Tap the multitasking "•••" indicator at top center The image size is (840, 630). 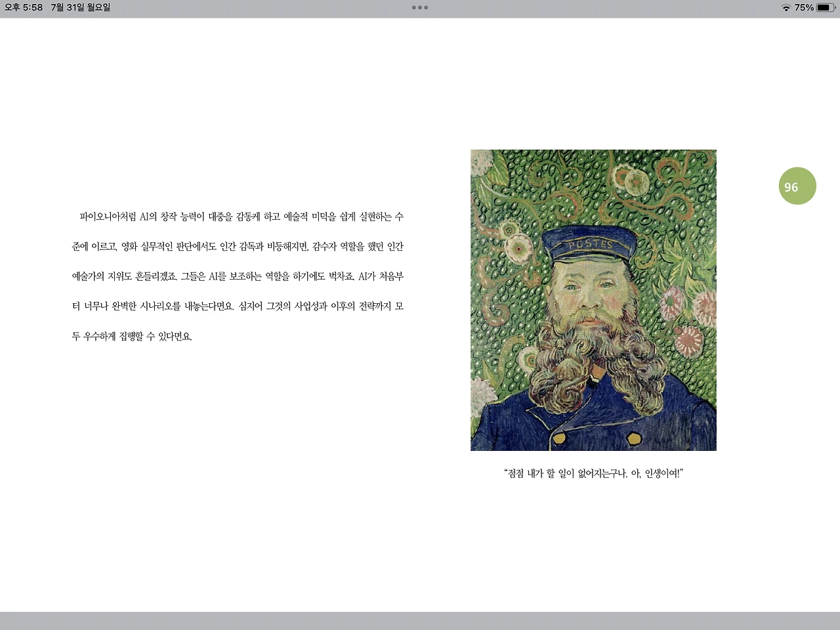420,8
